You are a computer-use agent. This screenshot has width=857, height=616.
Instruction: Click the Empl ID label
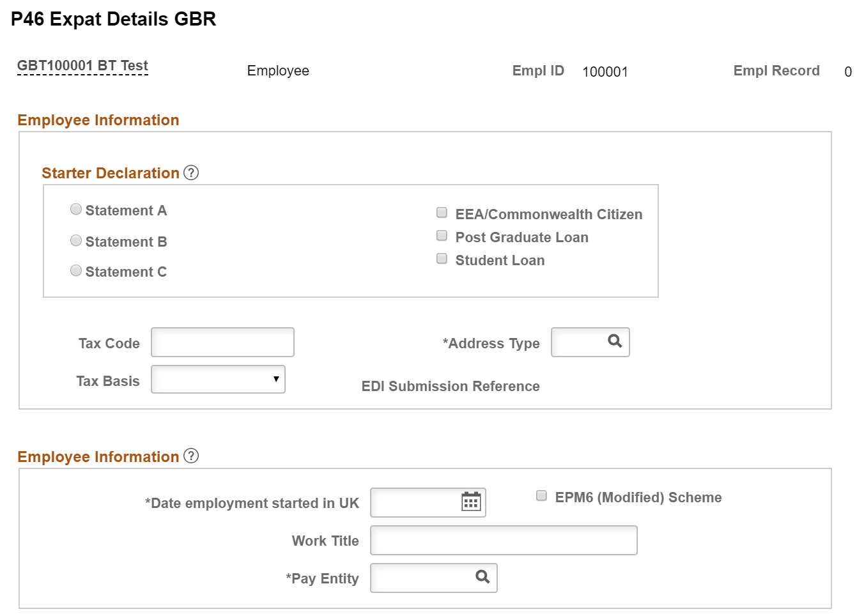tap(538, 71)
